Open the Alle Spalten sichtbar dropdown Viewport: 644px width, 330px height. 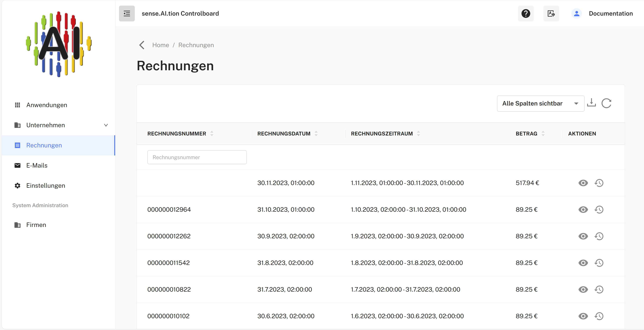(x=540, y=103)
